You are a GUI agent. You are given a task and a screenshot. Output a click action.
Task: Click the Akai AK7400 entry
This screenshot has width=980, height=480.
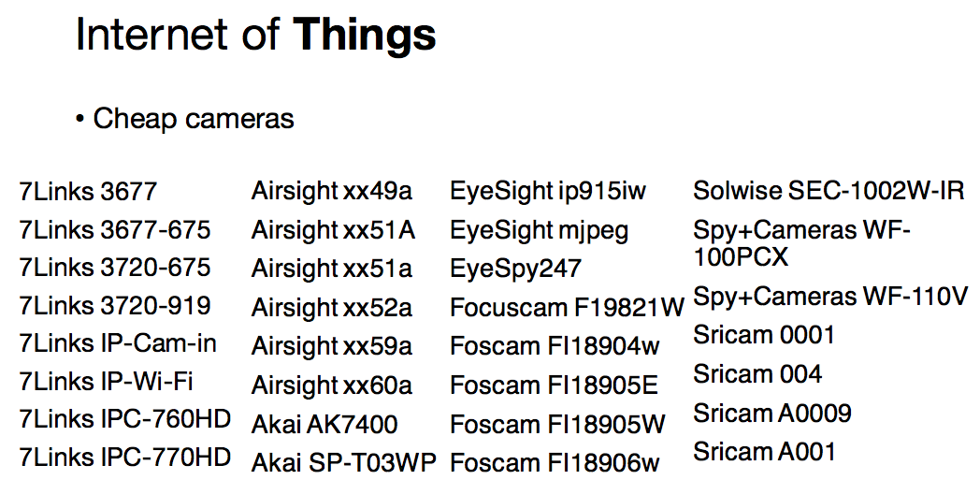[324, 425]
